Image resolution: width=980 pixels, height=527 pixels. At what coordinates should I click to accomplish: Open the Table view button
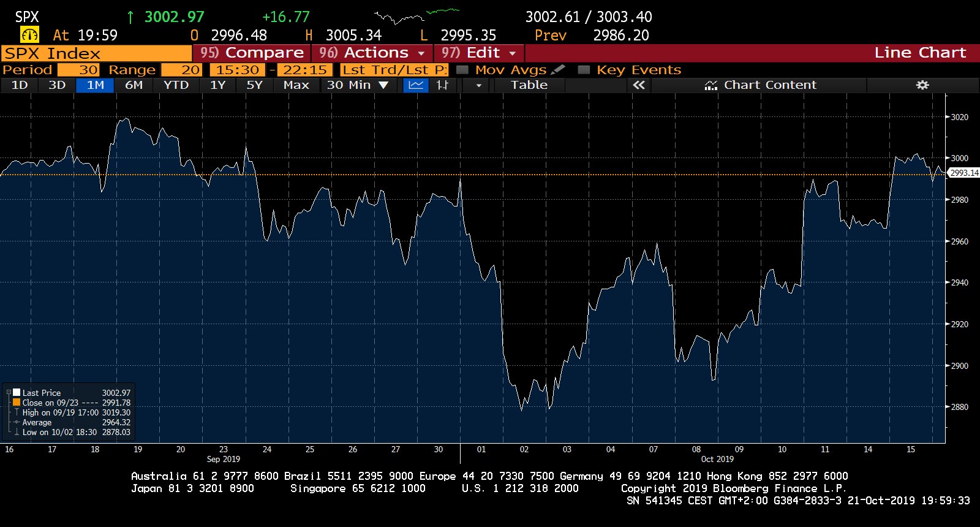529,85
